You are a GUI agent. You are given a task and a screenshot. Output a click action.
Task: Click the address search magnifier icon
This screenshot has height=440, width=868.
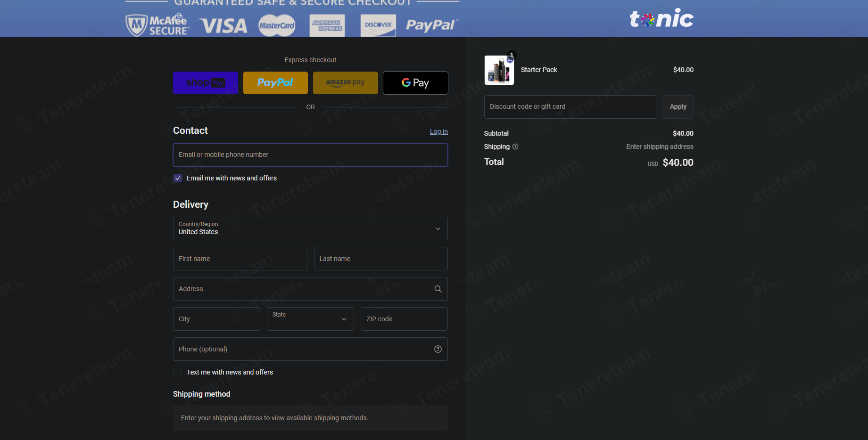(438, 289)
